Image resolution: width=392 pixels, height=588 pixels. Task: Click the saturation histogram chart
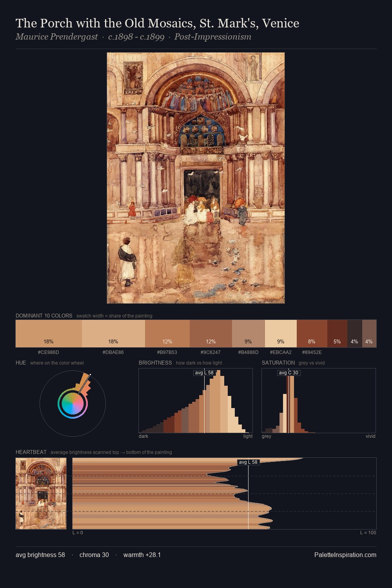(319, 401)
